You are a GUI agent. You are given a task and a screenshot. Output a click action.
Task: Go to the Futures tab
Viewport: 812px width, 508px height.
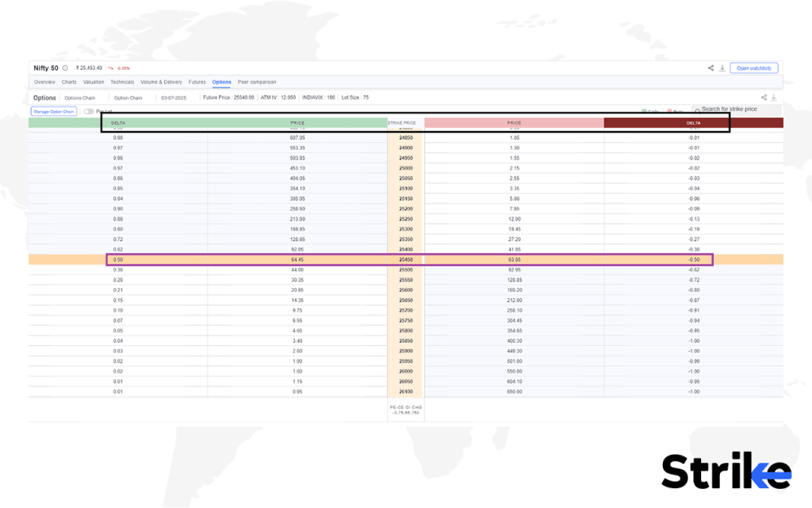[x=197, y=82]
